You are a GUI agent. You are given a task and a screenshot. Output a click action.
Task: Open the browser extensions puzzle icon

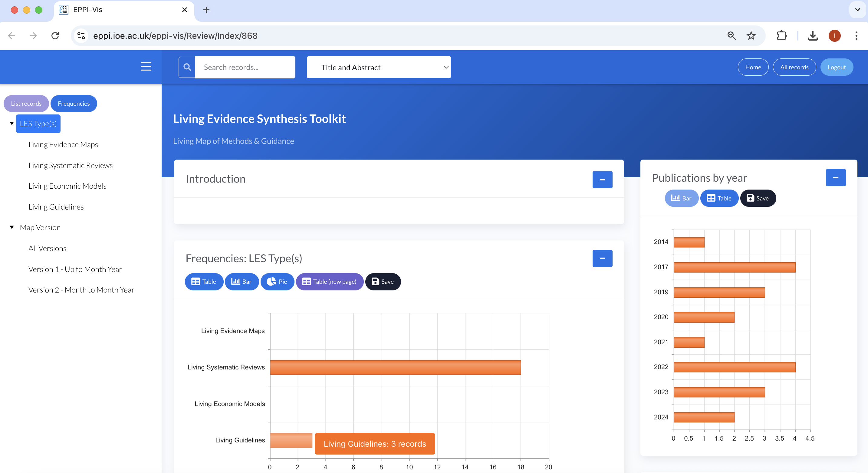[781, 36]
